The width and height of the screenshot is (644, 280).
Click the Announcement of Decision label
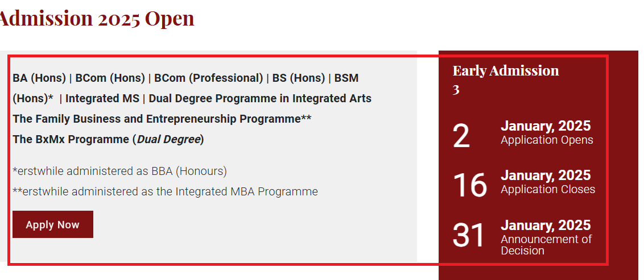click(x=546, y=245)
